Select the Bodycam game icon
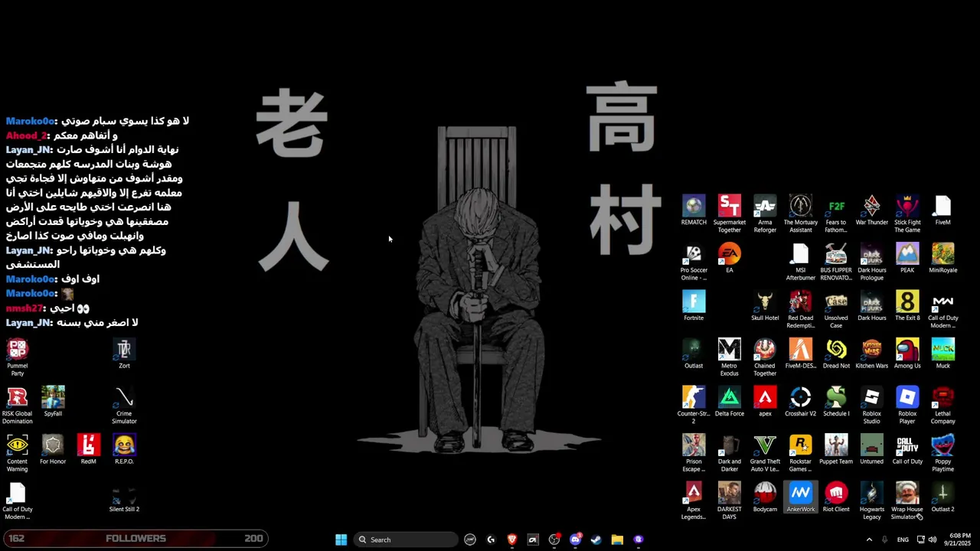Screen dimensions: 980x551 (765, 497)
